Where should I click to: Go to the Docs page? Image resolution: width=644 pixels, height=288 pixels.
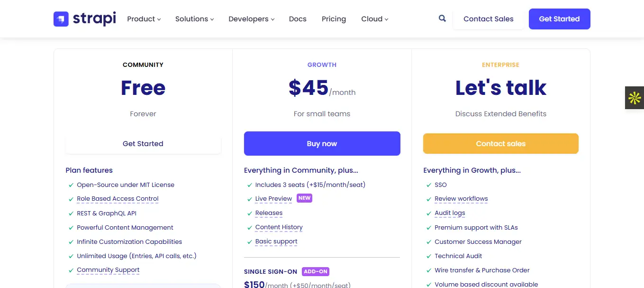298,19
